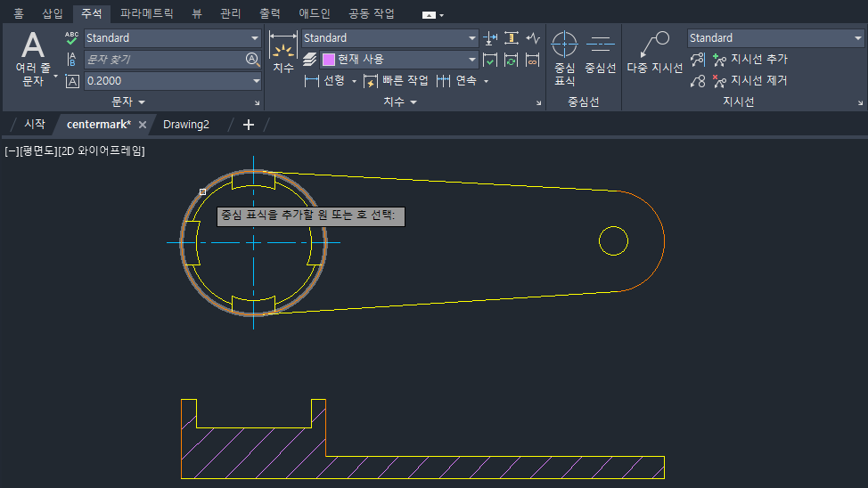The width and height of the screenshot is (868, 488).
Task: Click the Continue (연속) dimension icon
Action: point(443,81)
